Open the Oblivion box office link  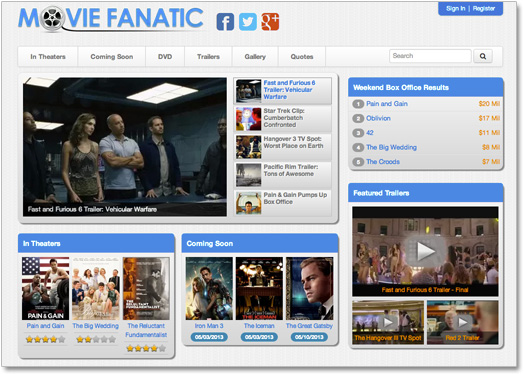pos(378,118)
